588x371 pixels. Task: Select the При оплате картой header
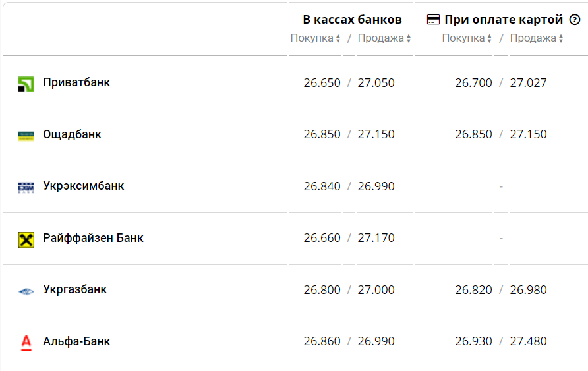tap(504, 20)
